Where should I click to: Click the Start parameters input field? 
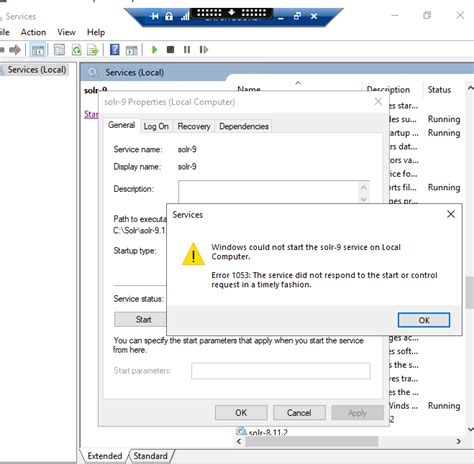280,371
